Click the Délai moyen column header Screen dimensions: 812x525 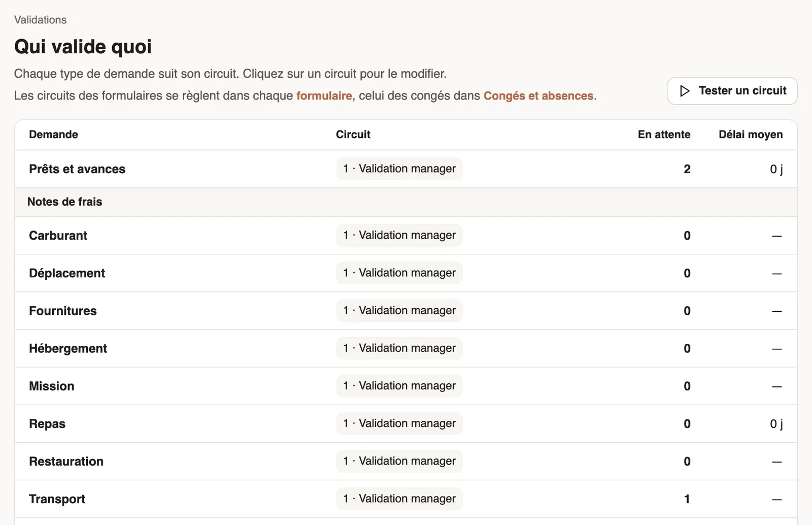pos(751,135)
